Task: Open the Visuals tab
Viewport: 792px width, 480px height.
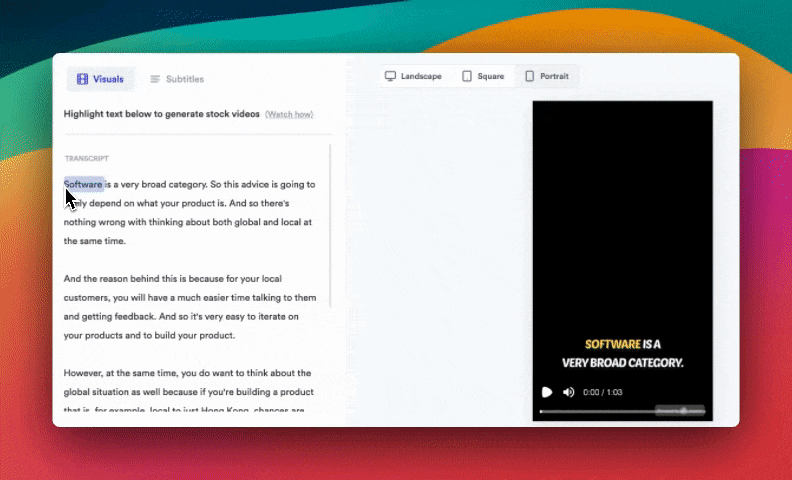Action: [101, 79]
